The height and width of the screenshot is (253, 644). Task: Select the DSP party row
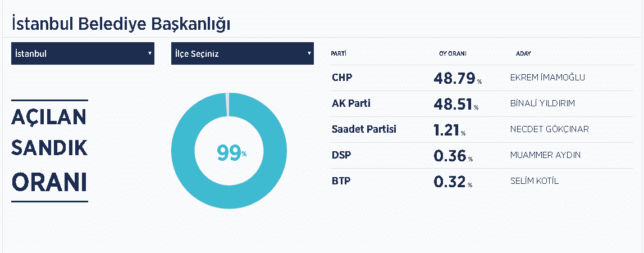(x=482, y=156)
